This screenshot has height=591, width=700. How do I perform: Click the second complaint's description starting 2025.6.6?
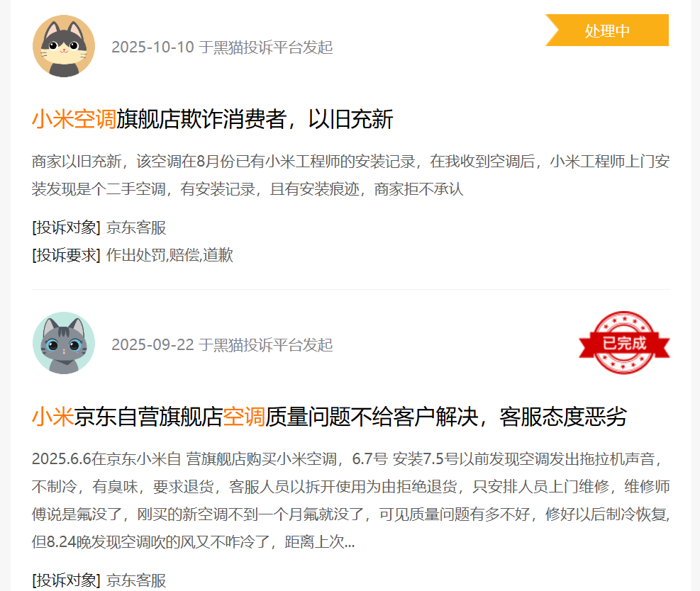tap(350, 500)
